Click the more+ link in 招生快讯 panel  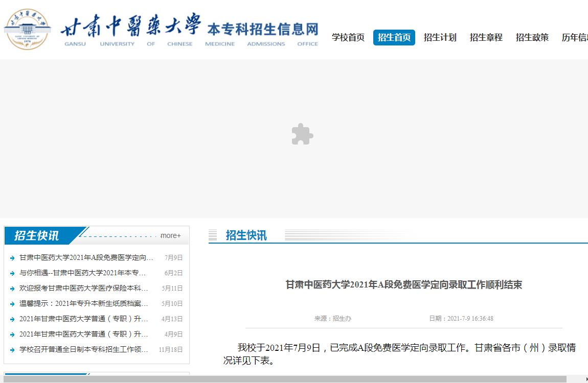pos(171,235)
